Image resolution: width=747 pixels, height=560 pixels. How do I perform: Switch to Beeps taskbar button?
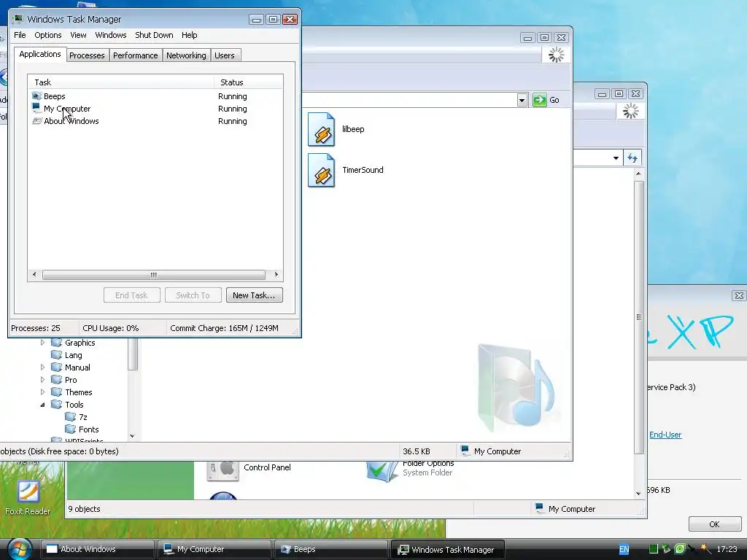331,549
